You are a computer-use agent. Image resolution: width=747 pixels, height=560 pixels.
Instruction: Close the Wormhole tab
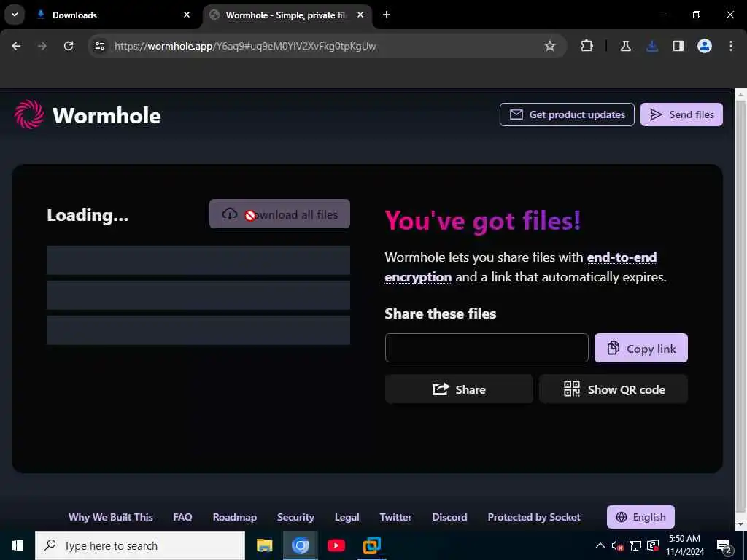click(360, 15)
